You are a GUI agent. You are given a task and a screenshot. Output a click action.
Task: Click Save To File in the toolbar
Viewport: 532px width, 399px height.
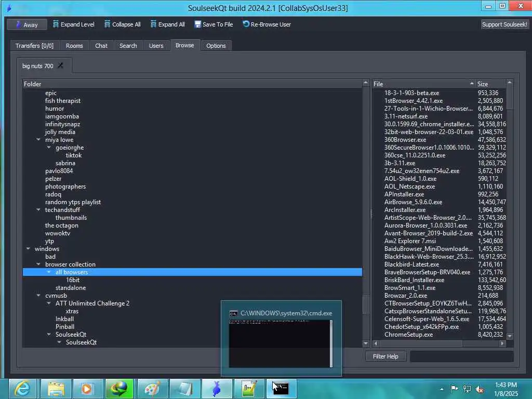(214, 24)
